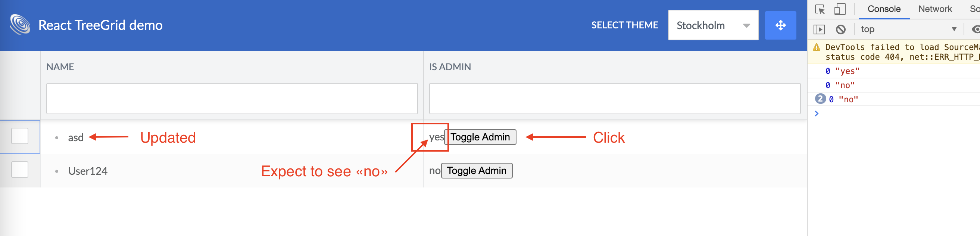Activate the DevTools inspect element icon
Image resolution: width=980 pixels, height=236 pixels.
820,9
